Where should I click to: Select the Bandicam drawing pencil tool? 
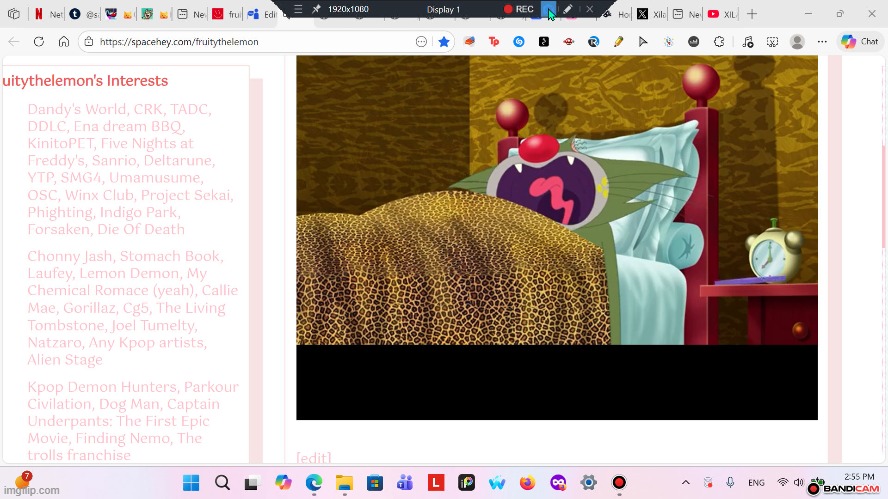coord(567,9)
